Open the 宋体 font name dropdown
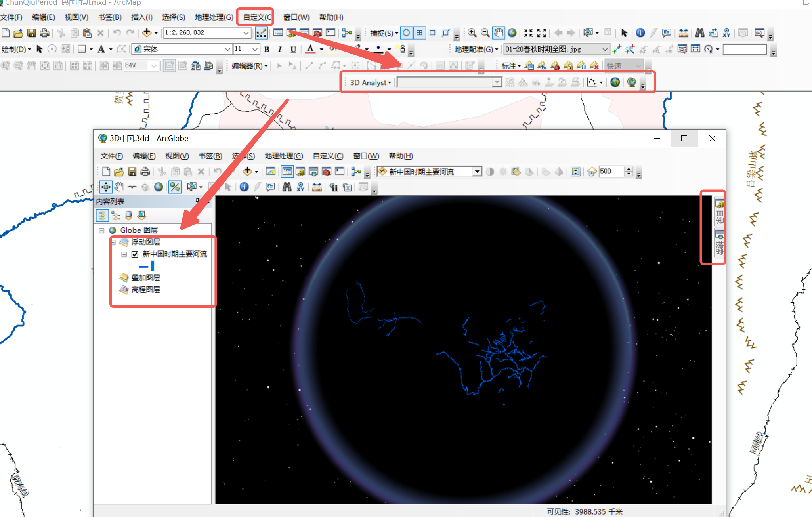 point(227,49)
